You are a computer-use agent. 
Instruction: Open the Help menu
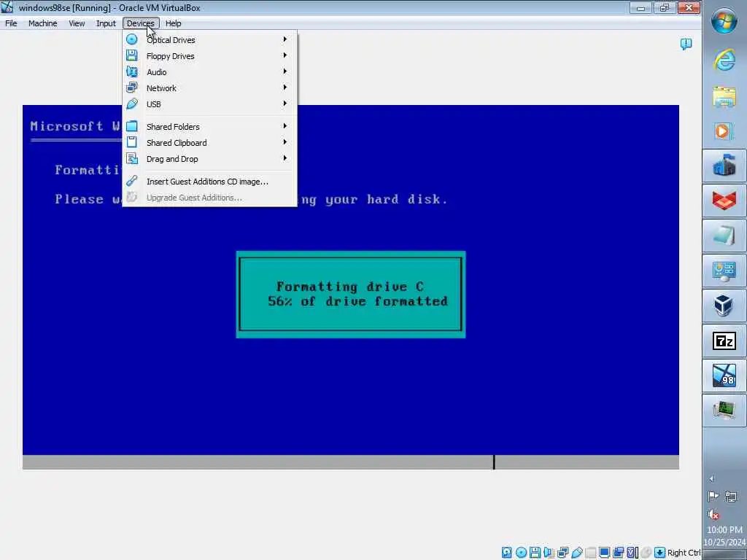pos(174,23)
